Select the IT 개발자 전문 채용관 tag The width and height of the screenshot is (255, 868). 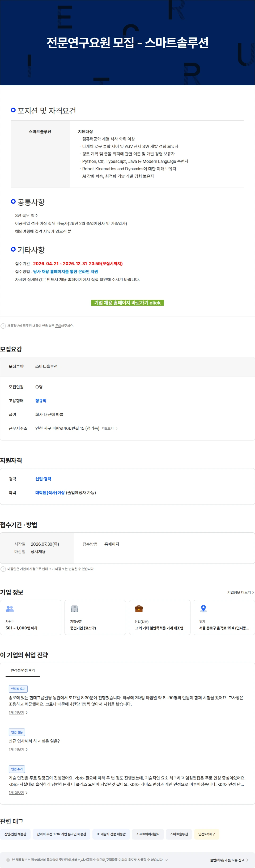(x=111, y=834)
